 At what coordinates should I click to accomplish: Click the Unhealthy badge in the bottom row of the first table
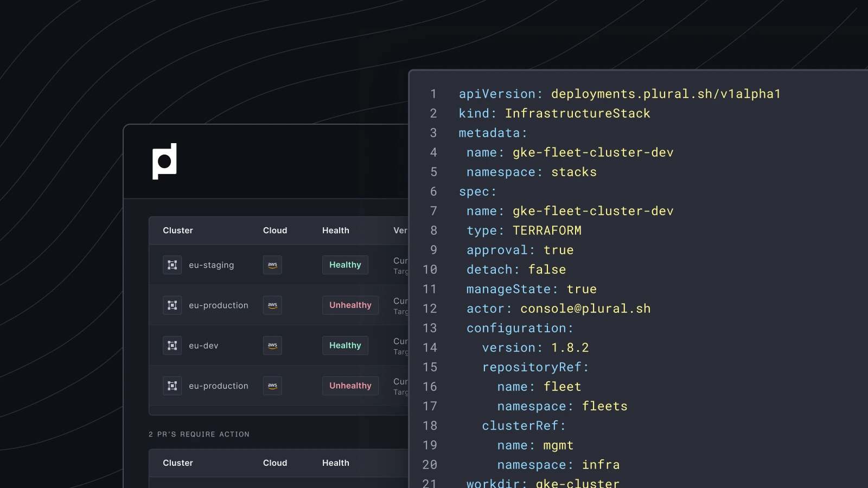click(x=350, y=386)
